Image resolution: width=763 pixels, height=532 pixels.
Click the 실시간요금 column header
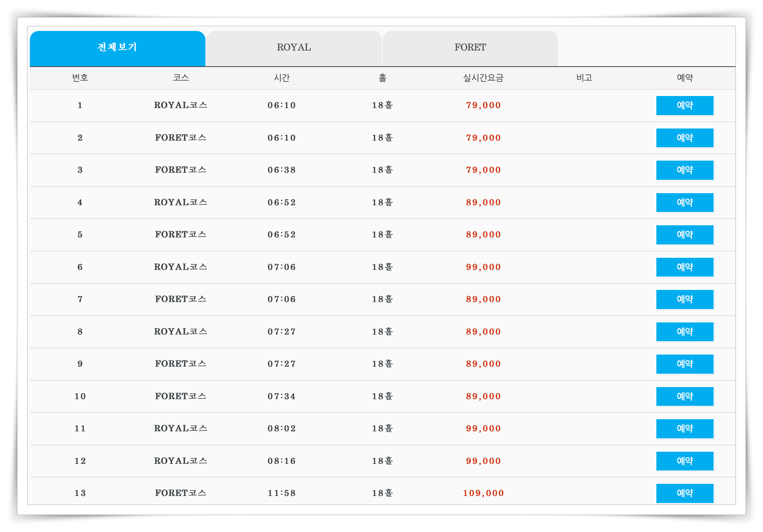click(x=483, y=78)
